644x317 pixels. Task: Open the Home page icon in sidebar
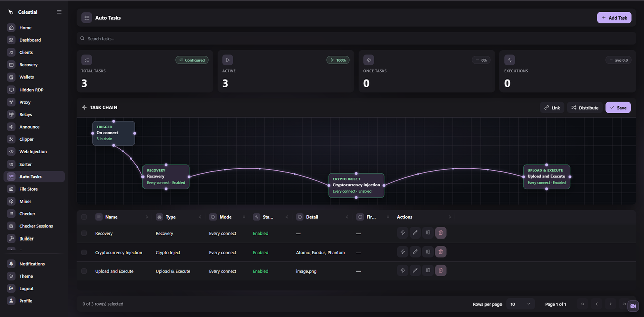[x=11, y=28]
